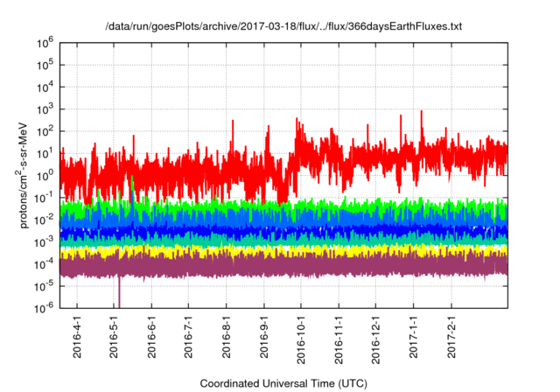The width and height of the screenshot is (560, 392).
Task: Select the 2016-6-1 date tick label
Action: (x=152, y=339)
